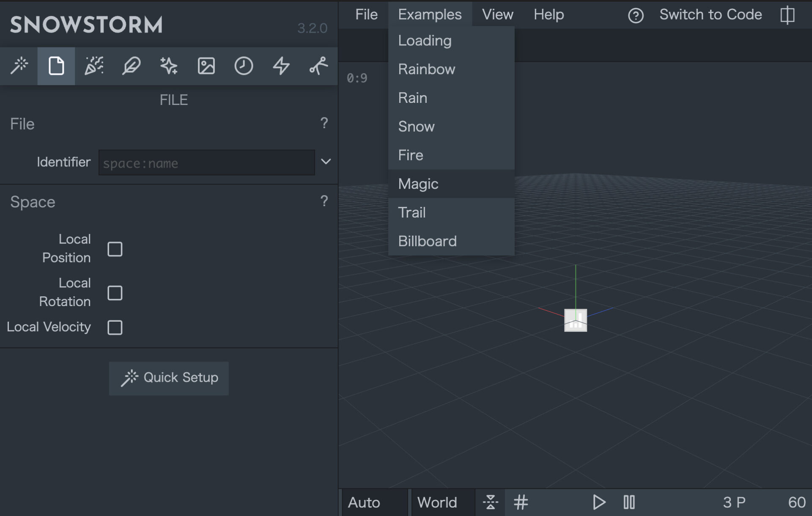Open the lightning bolt events tab
The width and height of the screenshot is (812, 516).
pyautogui.click(x=281, y=66)
